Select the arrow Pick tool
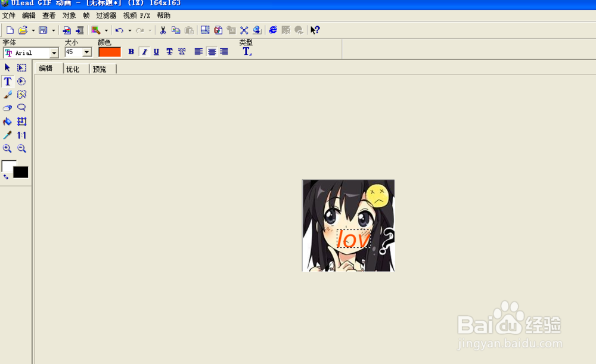The height and width of the screenshot is (364, 596). tap(7, 68)
